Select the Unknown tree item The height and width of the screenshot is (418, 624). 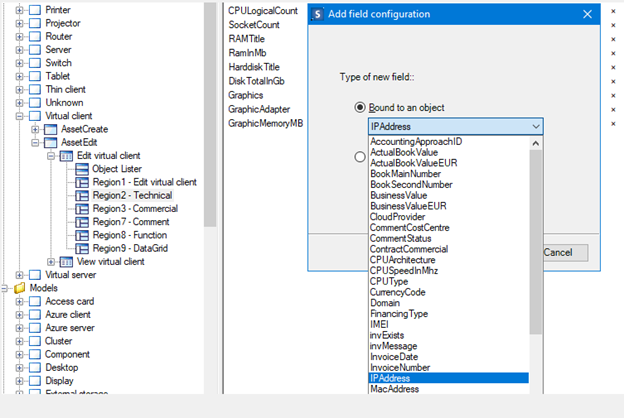[64, 103]
